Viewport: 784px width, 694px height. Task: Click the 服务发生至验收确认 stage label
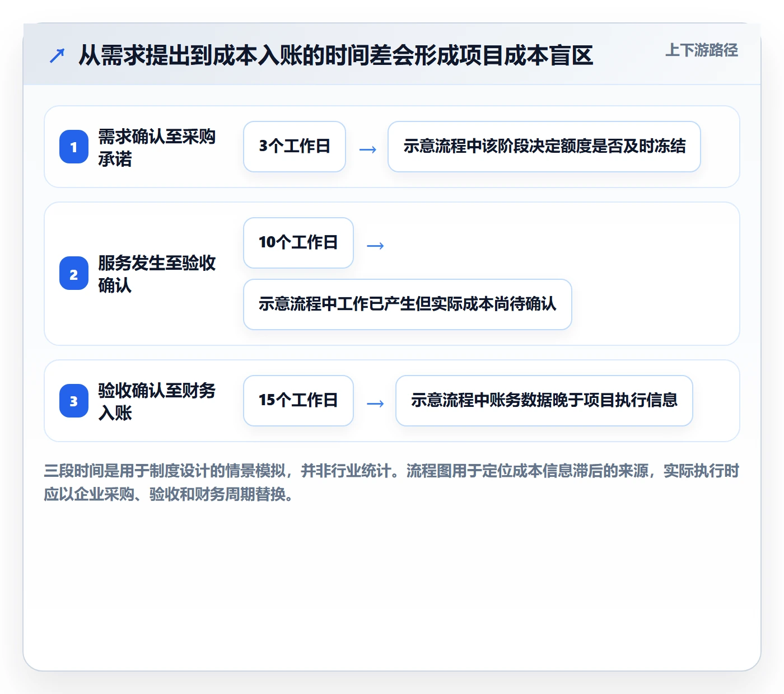point(157,274)
